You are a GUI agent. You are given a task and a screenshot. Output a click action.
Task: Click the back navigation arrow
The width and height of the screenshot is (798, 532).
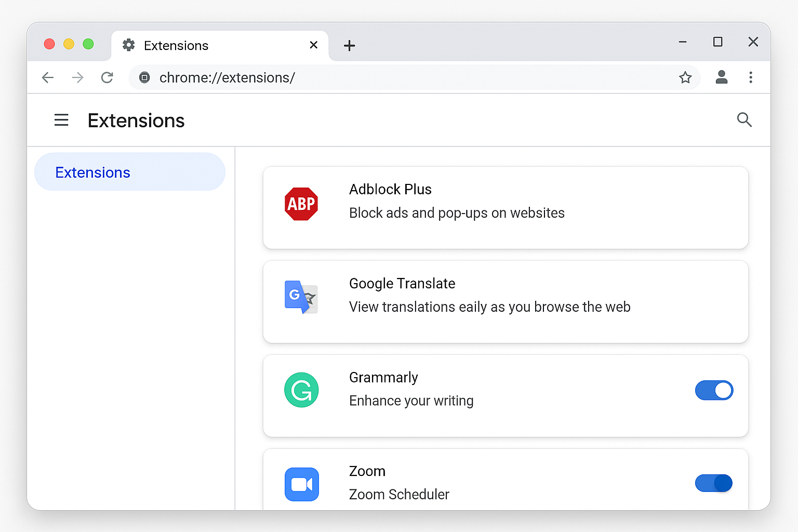point(47,77)
